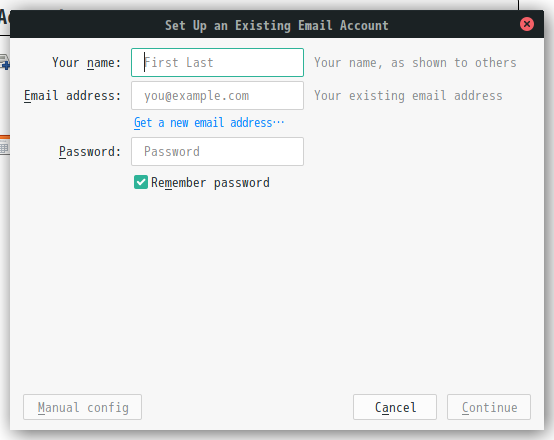Click the "Your name:" field label
Screen dimensions: 554x440
coord(87,63)
